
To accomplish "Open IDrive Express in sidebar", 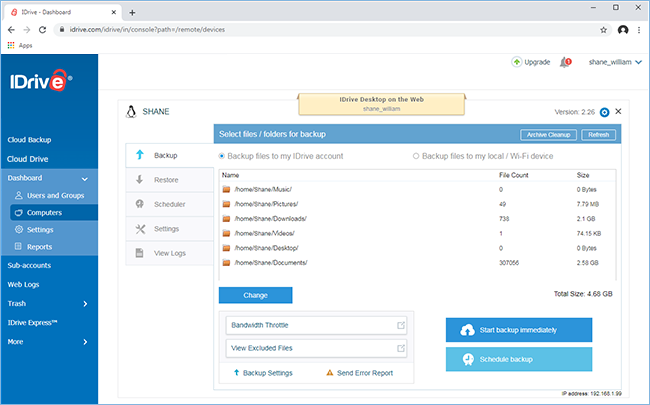I will click(x=32, y=323).
